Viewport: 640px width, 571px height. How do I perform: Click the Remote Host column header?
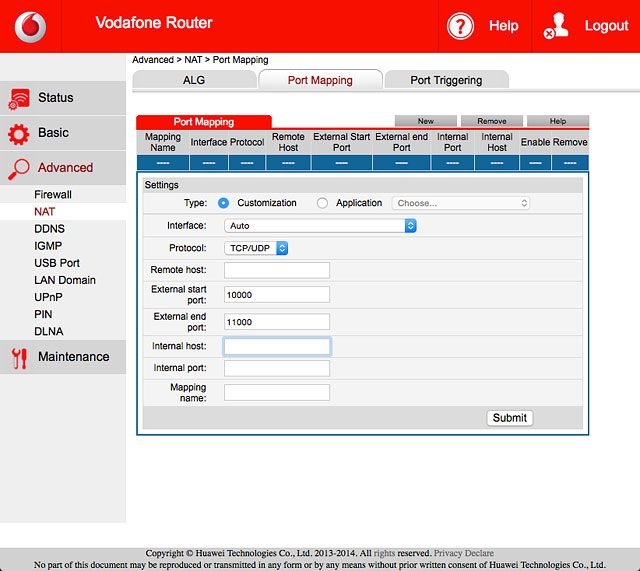click(288, 142)
